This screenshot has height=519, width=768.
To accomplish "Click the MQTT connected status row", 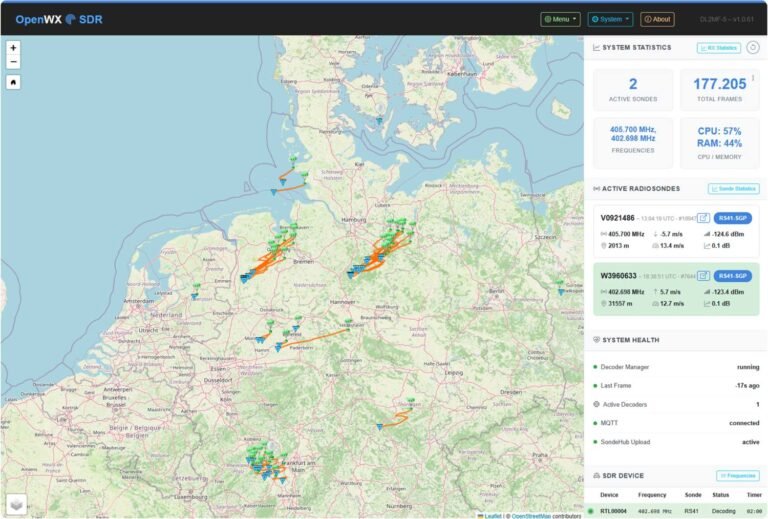I will coord(676,423).
